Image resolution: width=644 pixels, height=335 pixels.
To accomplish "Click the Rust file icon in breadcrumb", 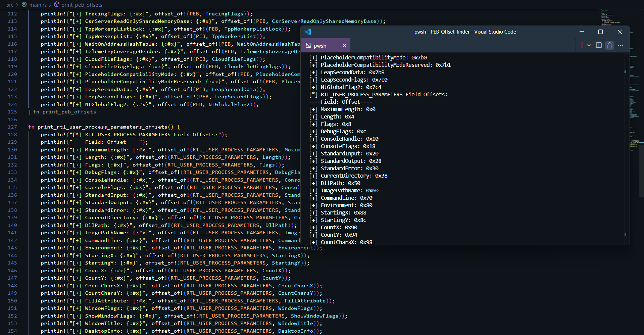I will click(x=24, y=5).
